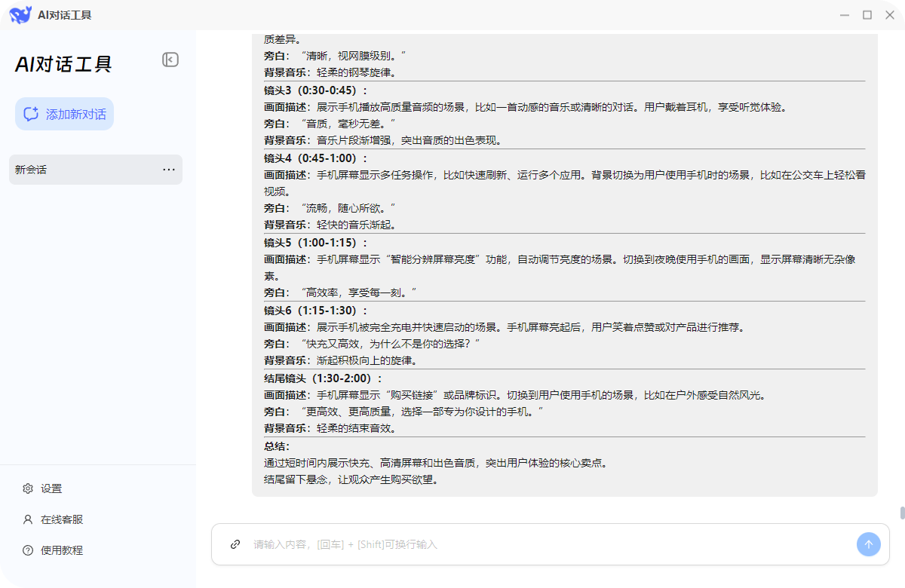Viewport: 905px width, 588px height.
Task: Click the text 轻柔的钢琴旋律
Action: [x=356, y=72]
